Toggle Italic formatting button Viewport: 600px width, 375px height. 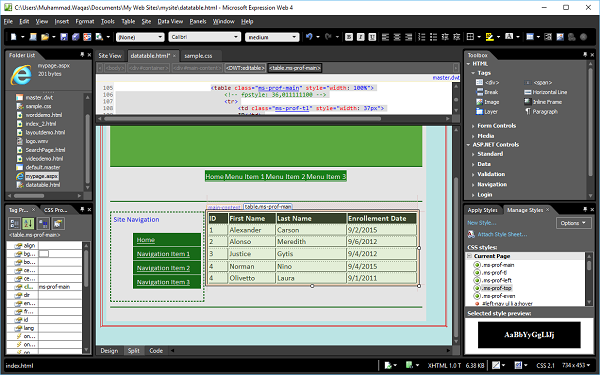click(360, 37)
